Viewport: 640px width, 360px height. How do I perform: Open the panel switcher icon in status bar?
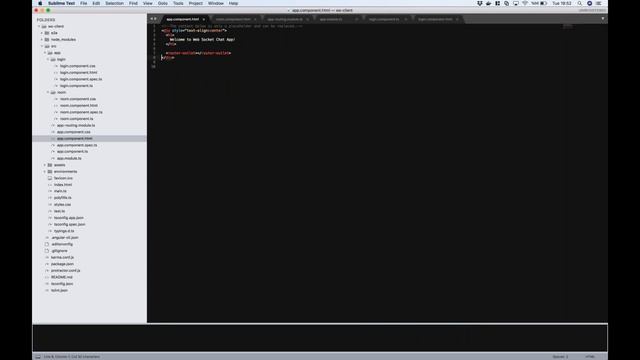point(38,357)
